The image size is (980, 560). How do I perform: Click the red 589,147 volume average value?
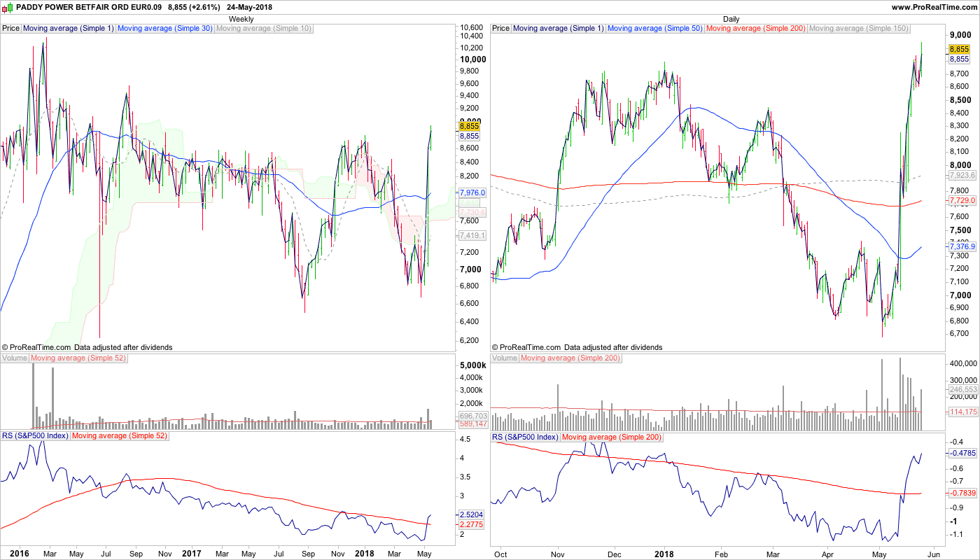click(472, 423)
